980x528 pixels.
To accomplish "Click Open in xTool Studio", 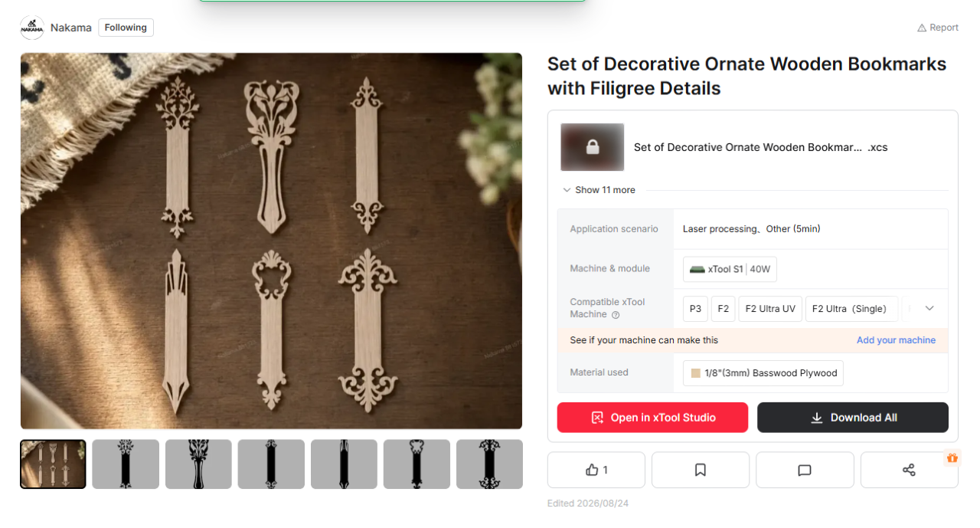I will pyautogui.click(x=652, y=418).
